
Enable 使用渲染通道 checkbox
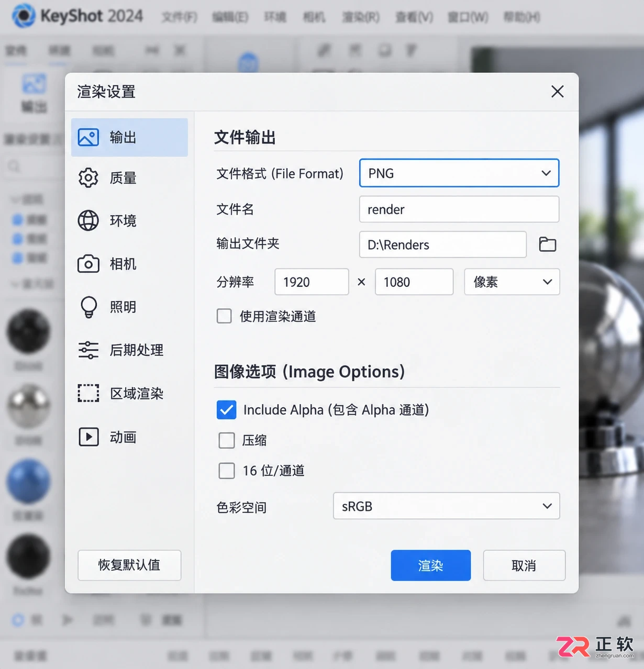(224, 316)
